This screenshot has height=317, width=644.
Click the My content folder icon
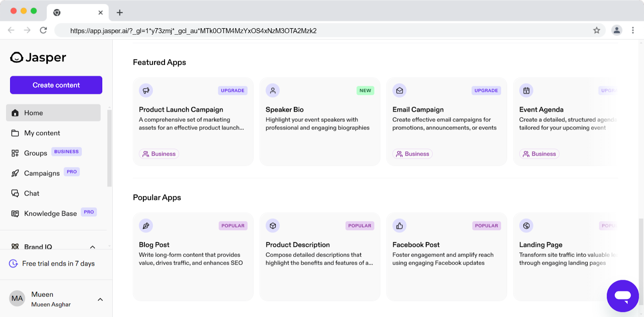tap(15, 133)
